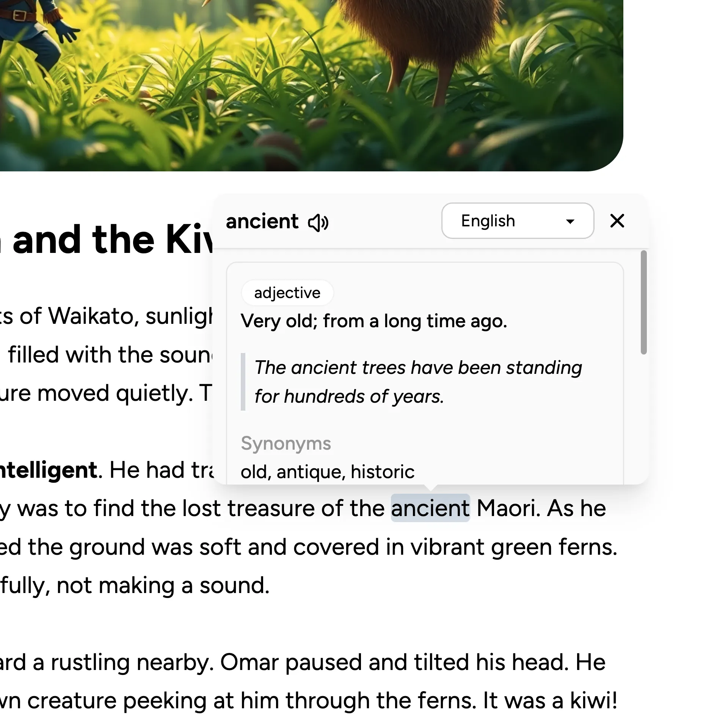The width and height of the screenshot is (728, 728).
Task: Click the story title heading
Action: point(107,239)
